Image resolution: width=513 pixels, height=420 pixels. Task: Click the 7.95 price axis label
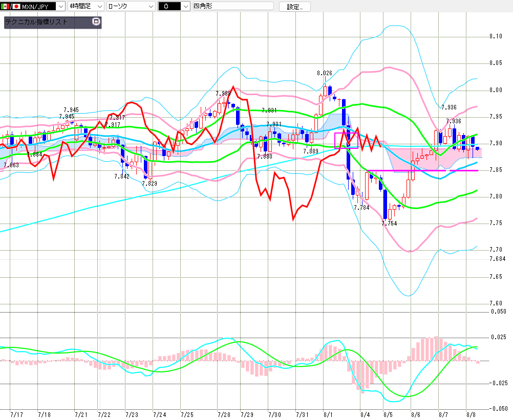coord(496,116)
